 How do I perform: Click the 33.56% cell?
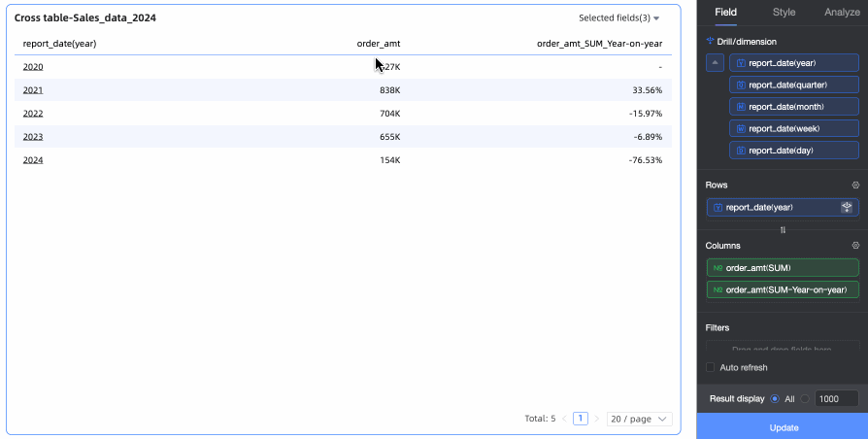648,90
